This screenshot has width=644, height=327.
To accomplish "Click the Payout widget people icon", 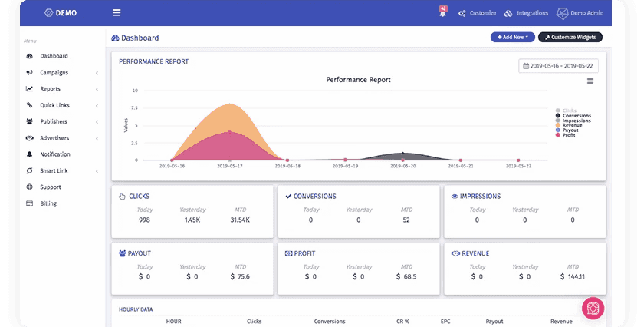I will pyautogui.click(x=123, y=253).
